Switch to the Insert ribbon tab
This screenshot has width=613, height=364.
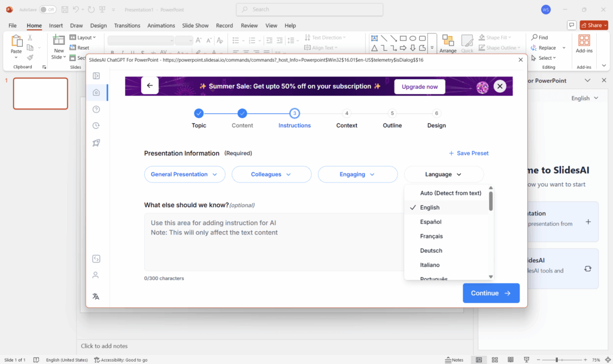pos(56,25)
